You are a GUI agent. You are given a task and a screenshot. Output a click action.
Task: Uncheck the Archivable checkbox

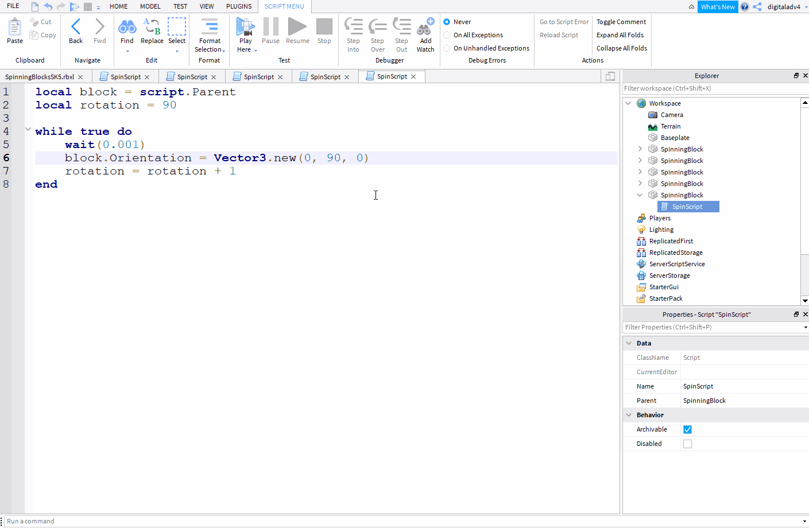[x=687, y=429]
